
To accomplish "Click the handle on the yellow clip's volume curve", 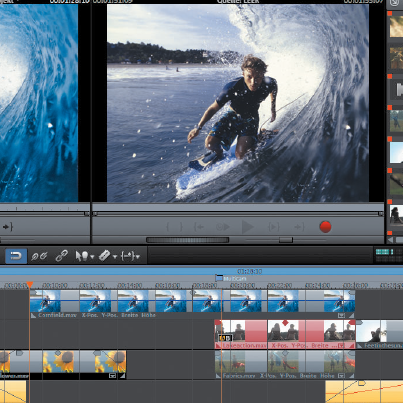I will click(x=361, y=384).
